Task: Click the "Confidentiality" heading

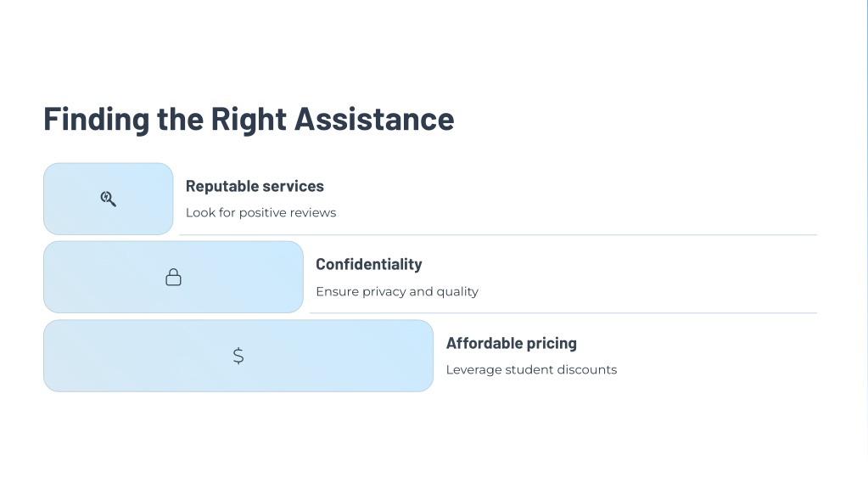Action: tap(369, 264)
